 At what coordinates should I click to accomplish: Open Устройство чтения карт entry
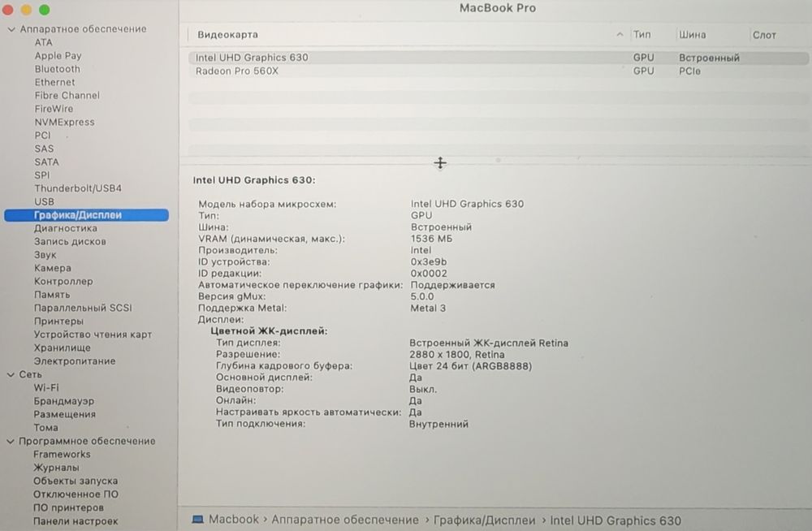(x=93, y=335)
